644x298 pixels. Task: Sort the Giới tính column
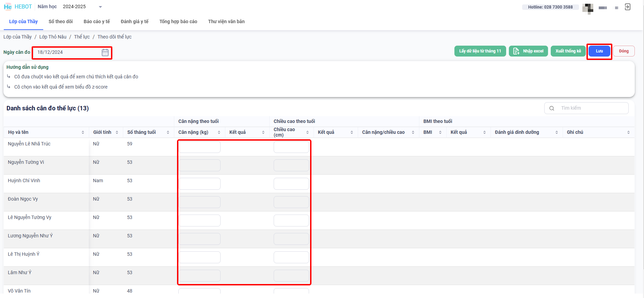[x=117, y=132]
